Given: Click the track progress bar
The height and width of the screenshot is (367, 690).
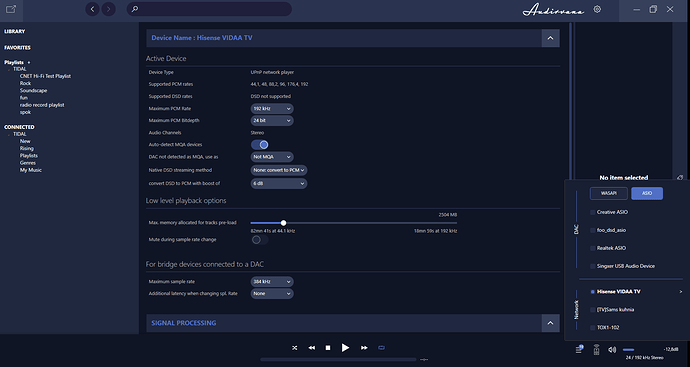Looking at the screenshot, I should (338, 360).
